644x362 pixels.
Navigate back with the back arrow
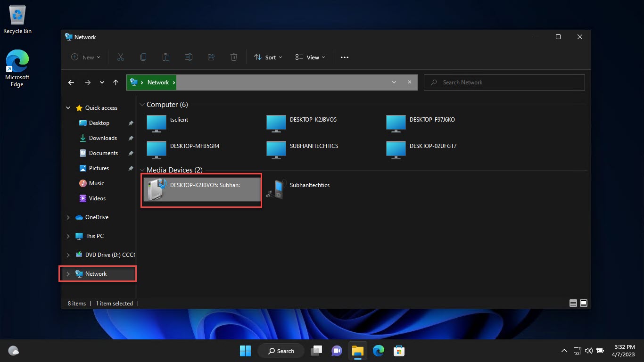click(x=71, y=82)
